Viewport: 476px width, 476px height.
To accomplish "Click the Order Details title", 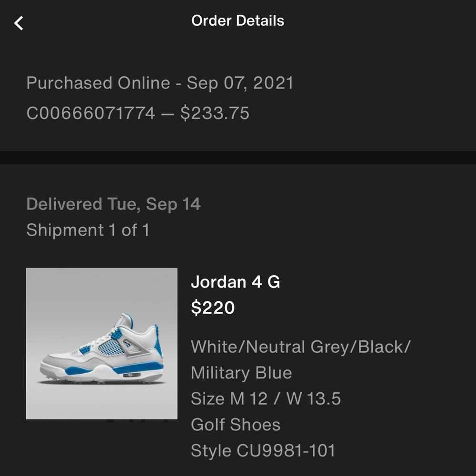I will click(237, 20).
